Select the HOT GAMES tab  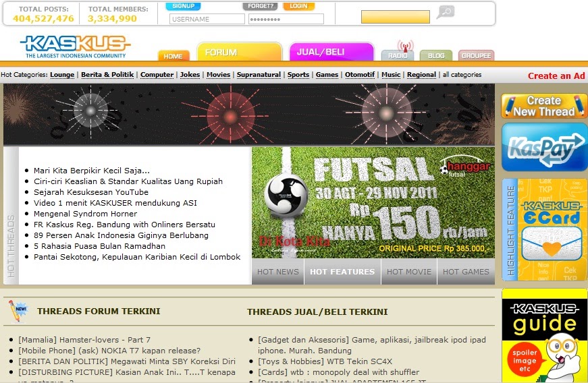pos(466,272)
